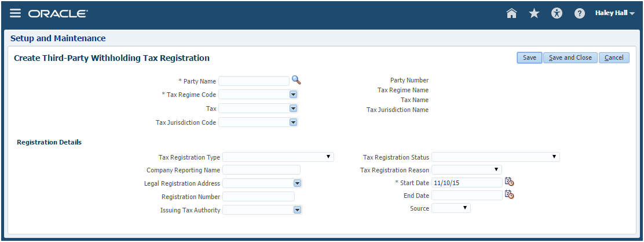Open accessibility settings icon
This screenshot has width=644, height=242.
coord(557,13)
